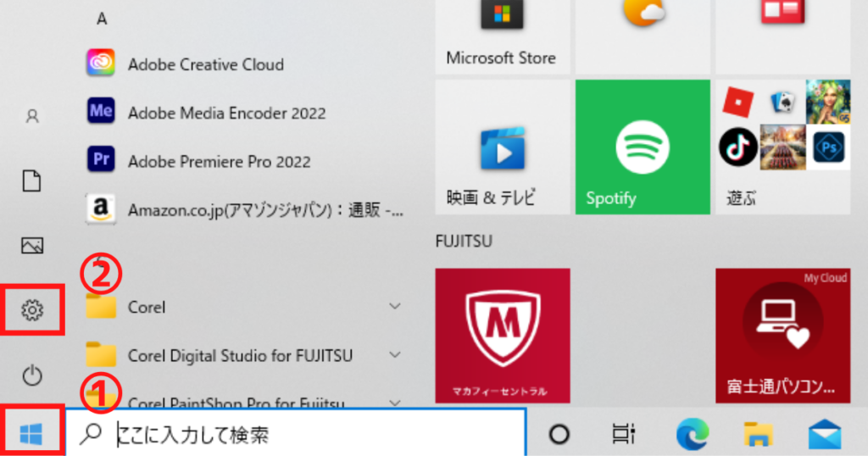868x456 pixels.
Task: Open the fairy game icon in 遊ぶ folder
Action: pyautogui.click(x=828, y=102)
